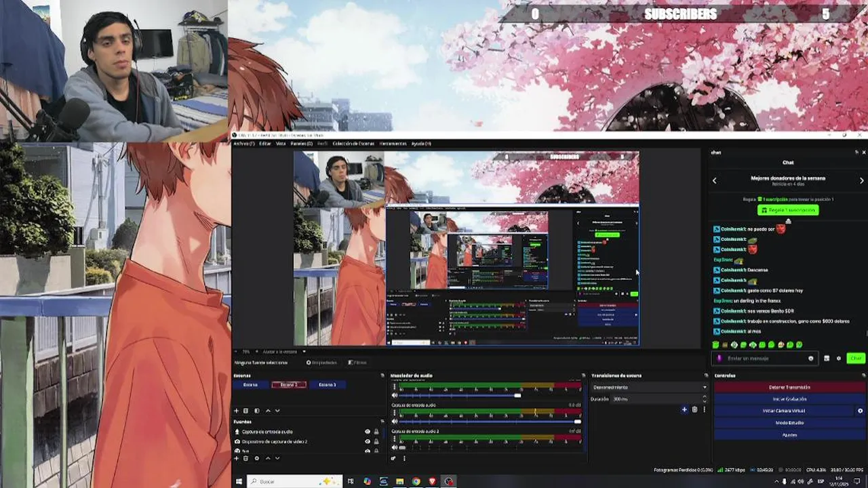The height and width of the screenshot is (488, 868).
Task: Move source up in Fuentes list
Action: pos(268,458)
